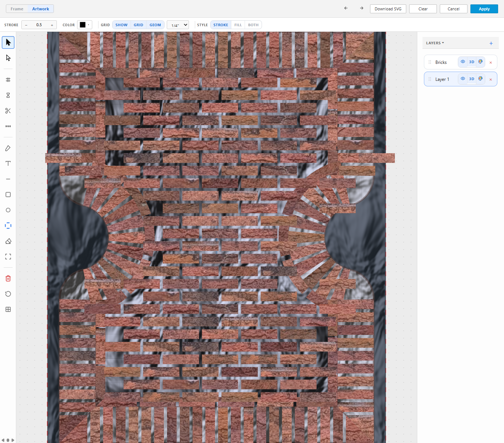Activate the direct selection arrow tool

pos(8,58)
